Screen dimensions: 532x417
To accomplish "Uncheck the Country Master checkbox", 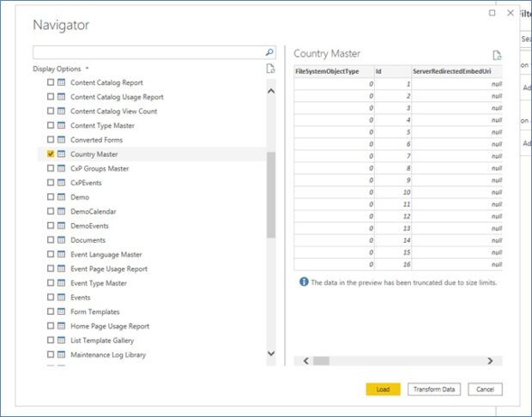I will coord(51,154).
